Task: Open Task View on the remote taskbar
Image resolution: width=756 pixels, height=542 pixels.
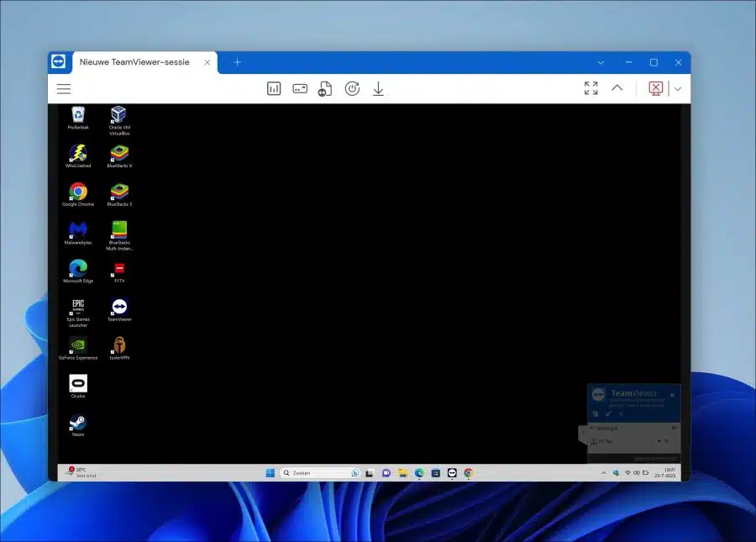Action: (370, 473)
